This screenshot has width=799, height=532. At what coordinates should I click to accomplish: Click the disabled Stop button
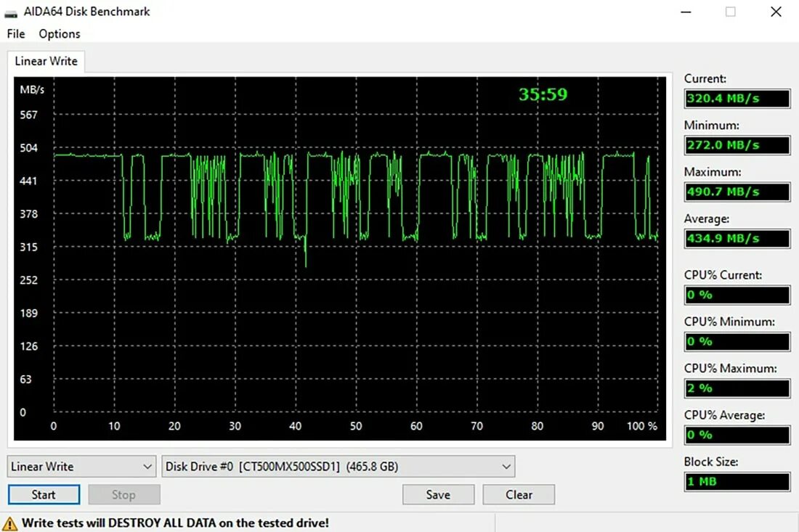pos(123,494)
